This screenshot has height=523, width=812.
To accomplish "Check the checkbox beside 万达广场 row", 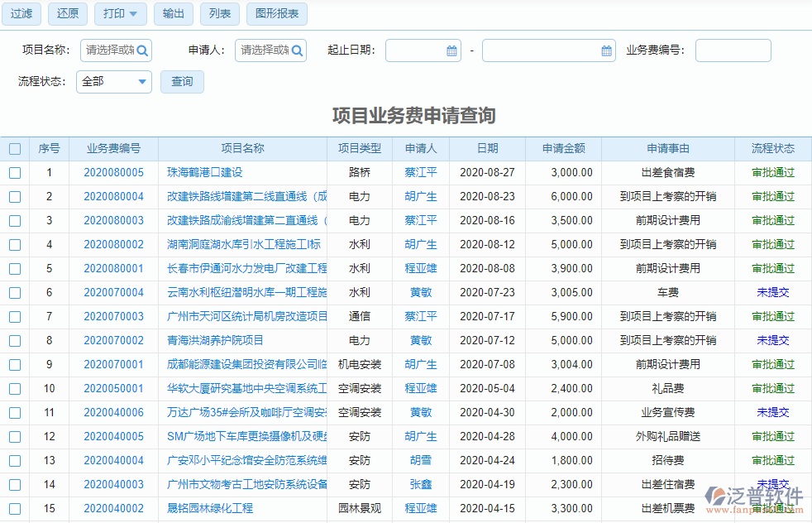I will [x=14, y=412].
